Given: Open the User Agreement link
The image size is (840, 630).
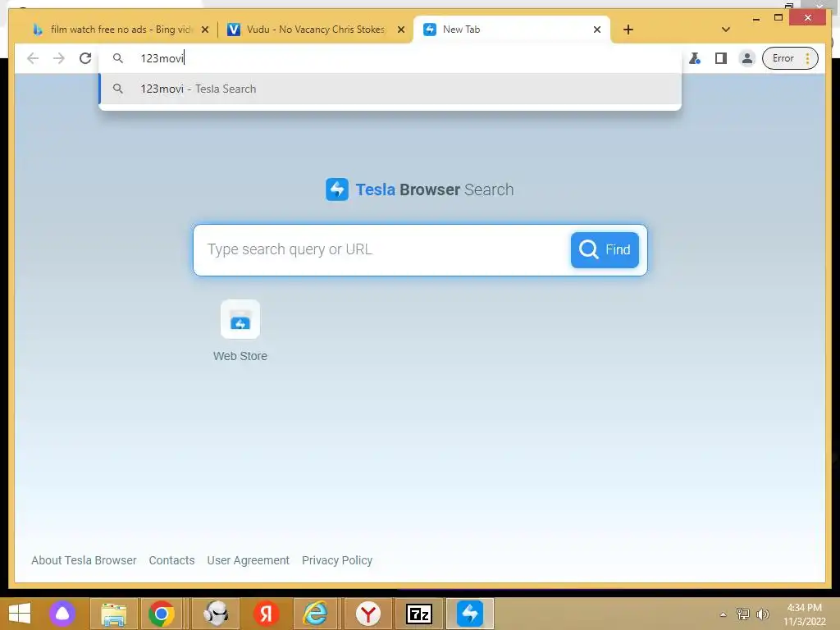Looking at the screenshot, I should coord(248,560).
